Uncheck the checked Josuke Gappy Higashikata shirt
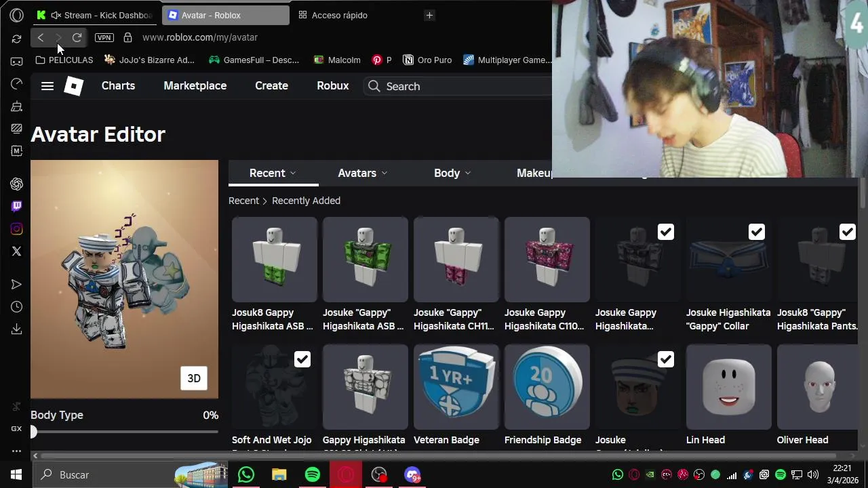Screen dimensions: 868x488 point(666,232)
